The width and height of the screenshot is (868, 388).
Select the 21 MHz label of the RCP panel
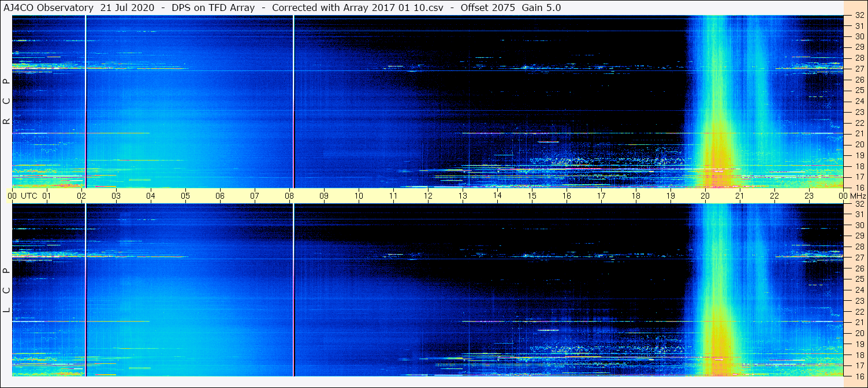click(859, 133)
